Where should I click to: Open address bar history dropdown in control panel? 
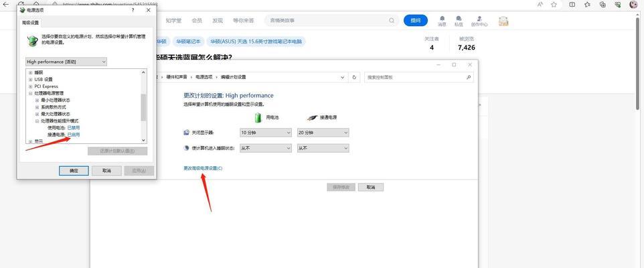pyautogui.click(x=343, y=77)
